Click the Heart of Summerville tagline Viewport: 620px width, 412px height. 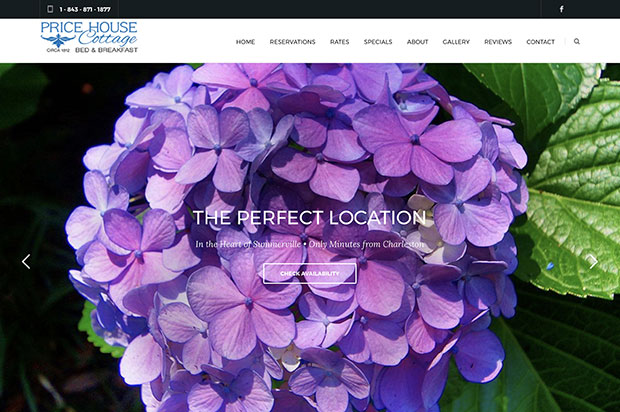coord(309,244)
